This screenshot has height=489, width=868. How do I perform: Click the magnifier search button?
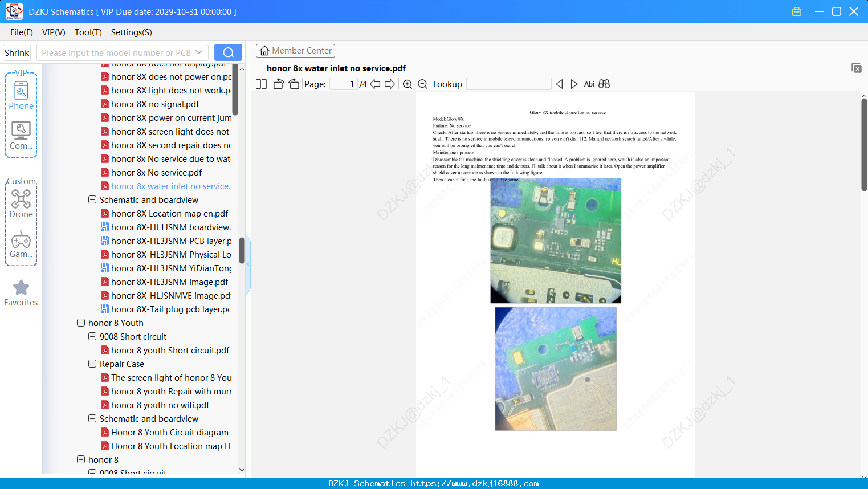tap(228, 52)
